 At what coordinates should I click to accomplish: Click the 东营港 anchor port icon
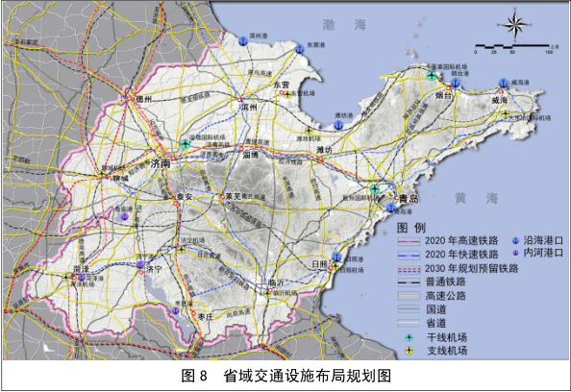pos(300,49)
